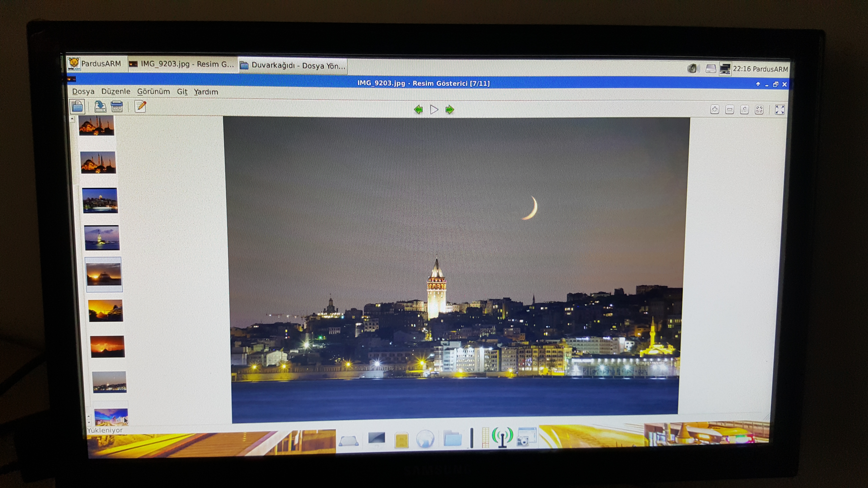This screenshot has height=488, width=868.
Task: Select the highlighted sunset ship thumbnail
Action: click(x=103, y=274)
